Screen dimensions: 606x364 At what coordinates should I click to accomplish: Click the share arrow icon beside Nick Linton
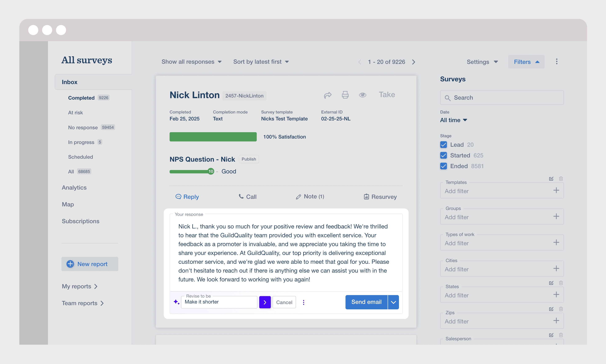328,95
